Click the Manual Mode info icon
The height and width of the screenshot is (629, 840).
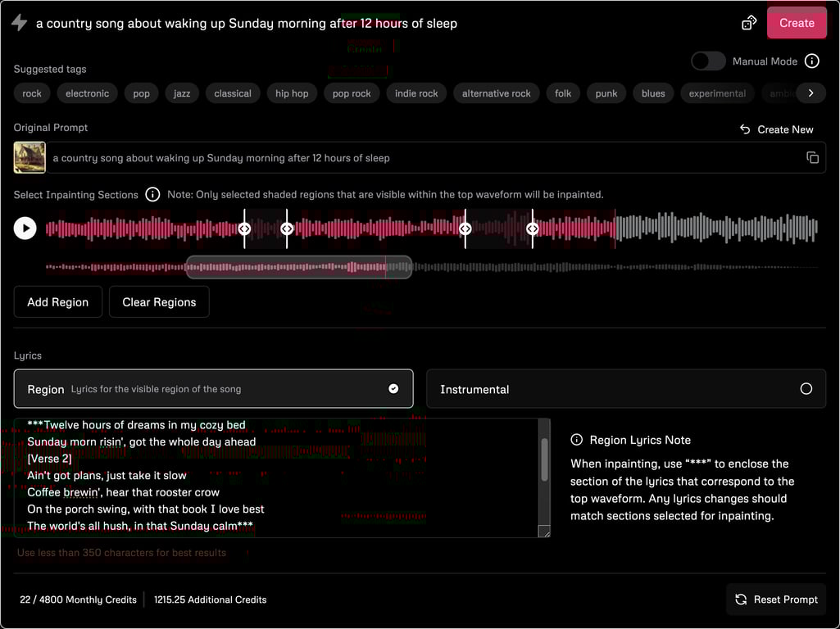tap(811, 61)
